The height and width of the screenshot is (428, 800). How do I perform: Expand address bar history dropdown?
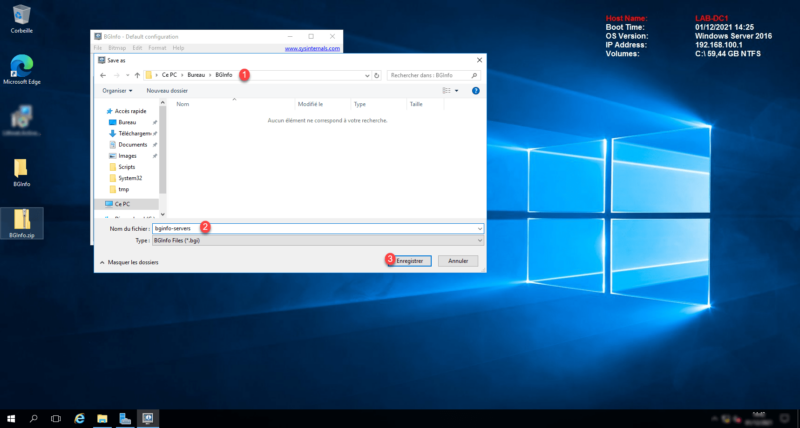click(x=367, y=75)
